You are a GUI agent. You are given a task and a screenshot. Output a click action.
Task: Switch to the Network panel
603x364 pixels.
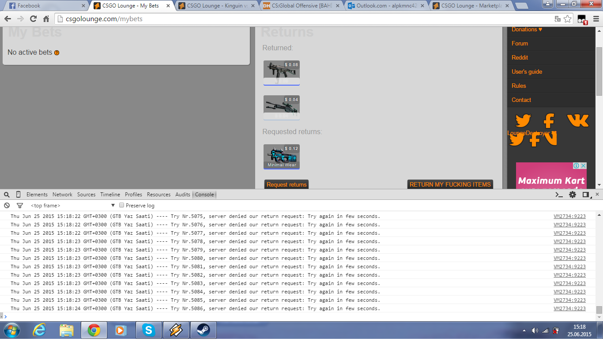[x=62, y=195]
